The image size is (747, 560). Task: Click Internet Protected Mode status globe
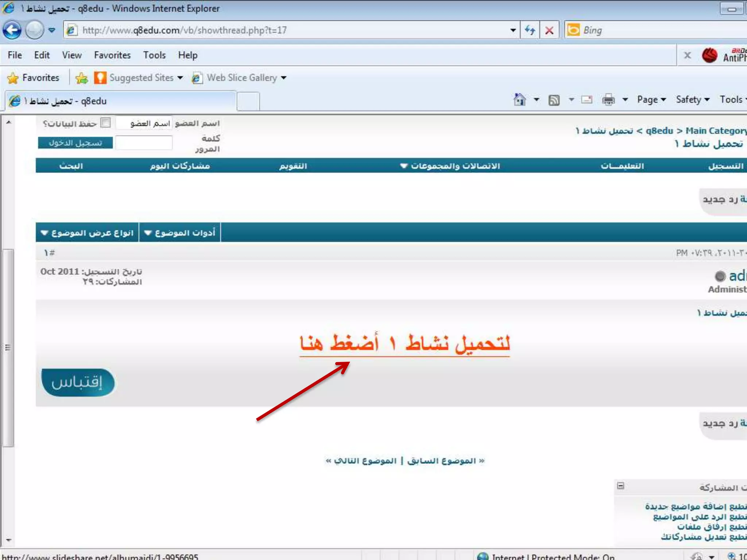pos(483,556)
